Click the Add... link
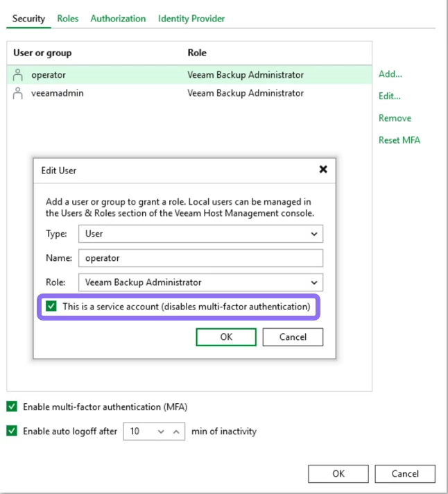448x494 pixels. pyautogui.click(x=390, y=74)
